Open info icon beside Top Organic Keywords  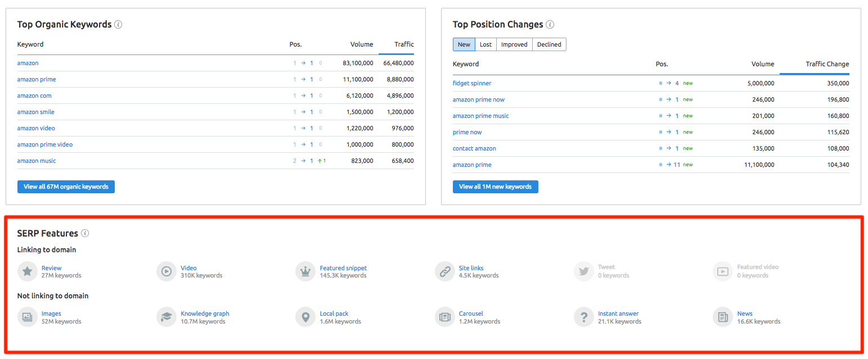118,25
